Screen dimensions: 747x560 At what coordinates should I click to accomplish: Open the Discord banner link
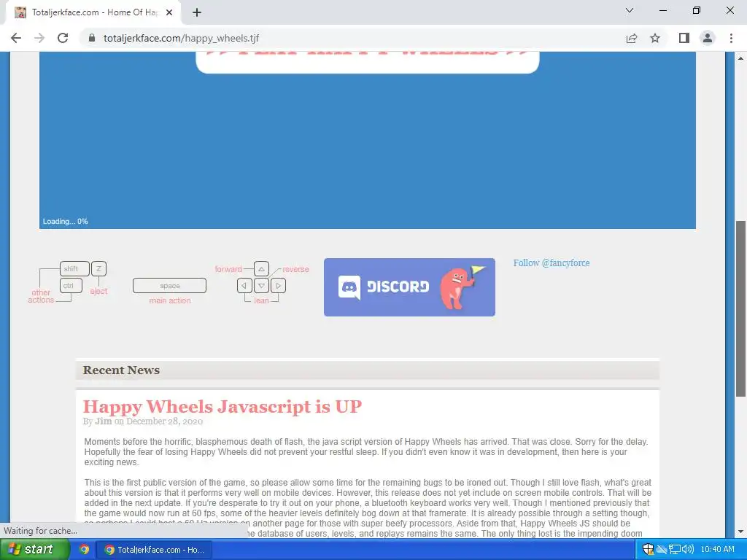tap(409, 287)
